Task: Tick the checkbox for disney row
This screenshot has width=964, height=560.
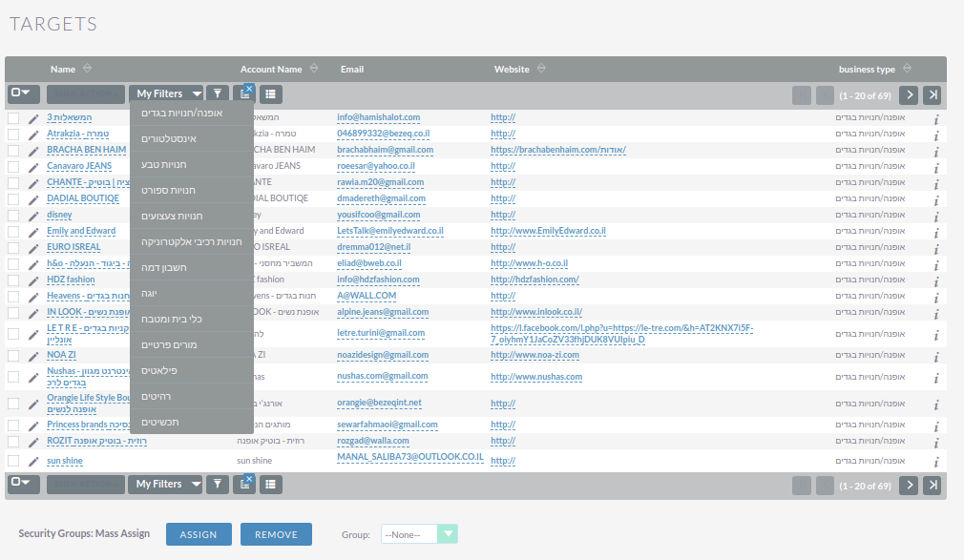Action: pyautogui.click(x=13, y=216)
